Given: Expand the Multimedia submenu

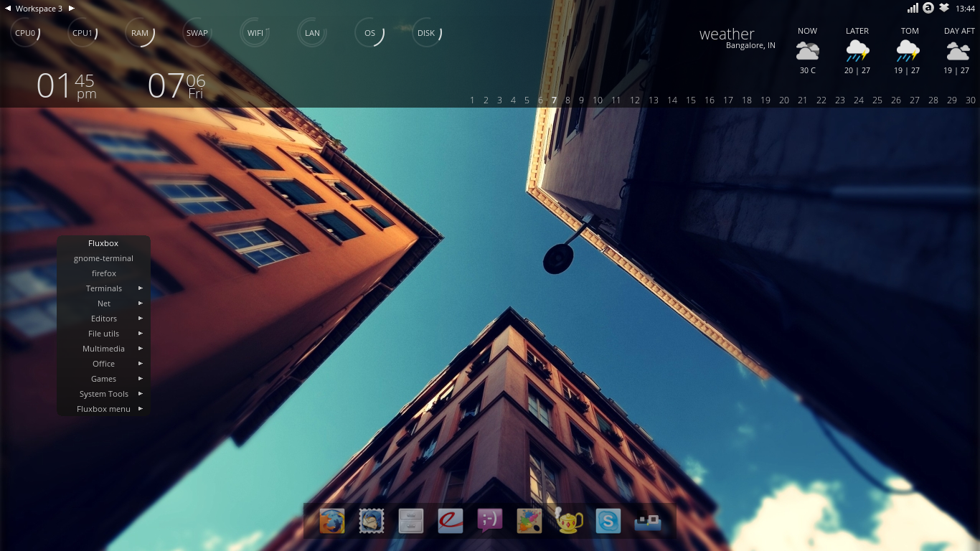Looking at the screenshot, I should [x=103, y=348].
